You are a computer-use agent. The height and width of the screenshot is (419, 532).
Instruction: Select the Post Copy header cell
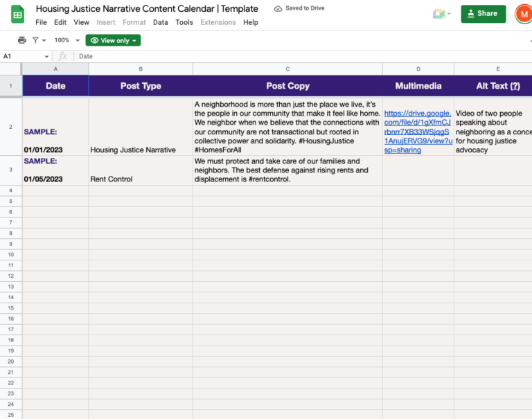(x=287, y=86)
